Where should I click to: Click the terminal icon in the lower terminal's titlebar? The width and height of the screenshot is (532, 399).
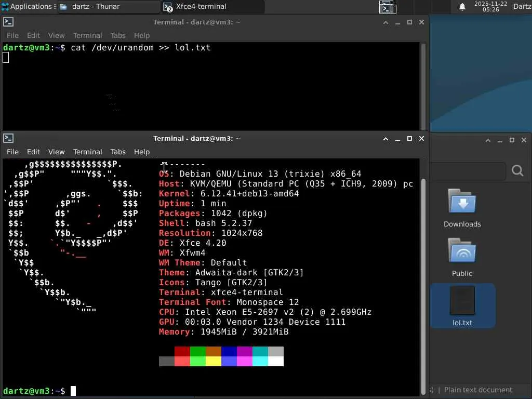coord(8,138)
